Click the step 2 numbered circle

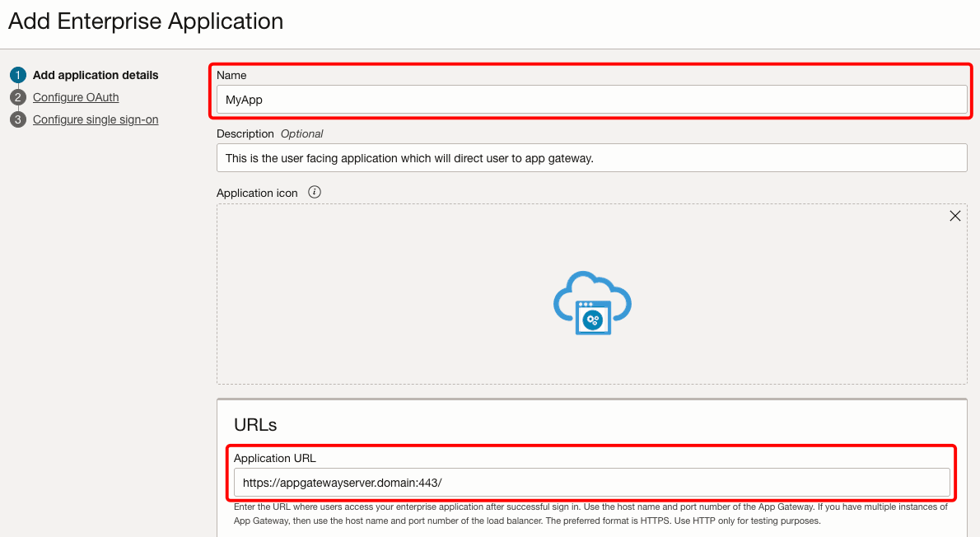click(18, 97)
